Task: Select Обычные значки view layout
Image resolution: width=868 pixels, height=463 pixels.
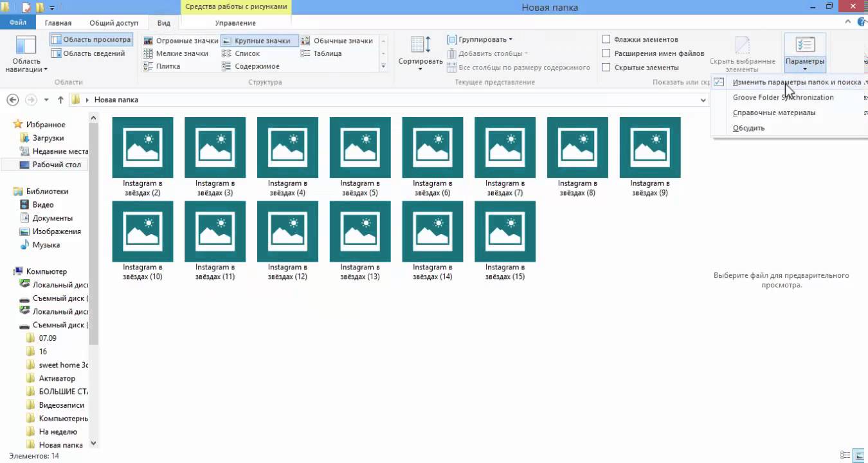Action: (x=336, y=41)
